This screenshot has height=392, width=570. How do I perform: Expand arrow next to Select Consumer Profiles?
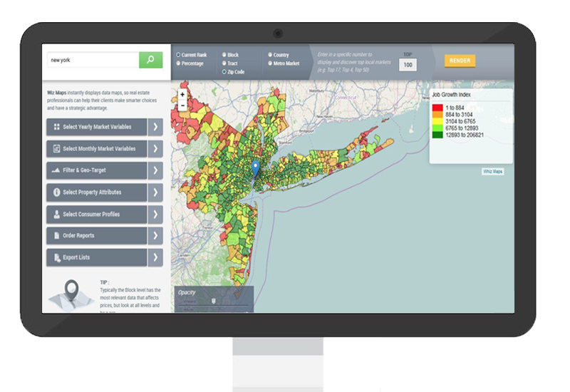tap(155, 215)
